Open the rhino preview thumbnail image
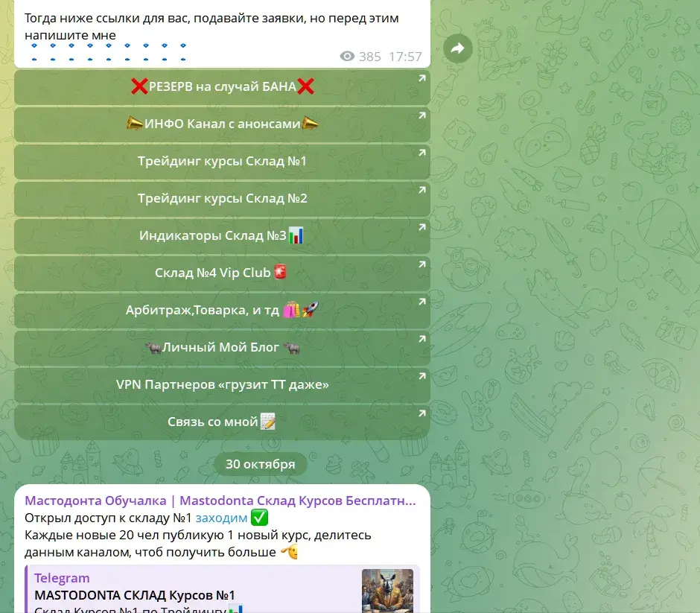Screen dimensions: 700x613 click(x=387, y=591)
